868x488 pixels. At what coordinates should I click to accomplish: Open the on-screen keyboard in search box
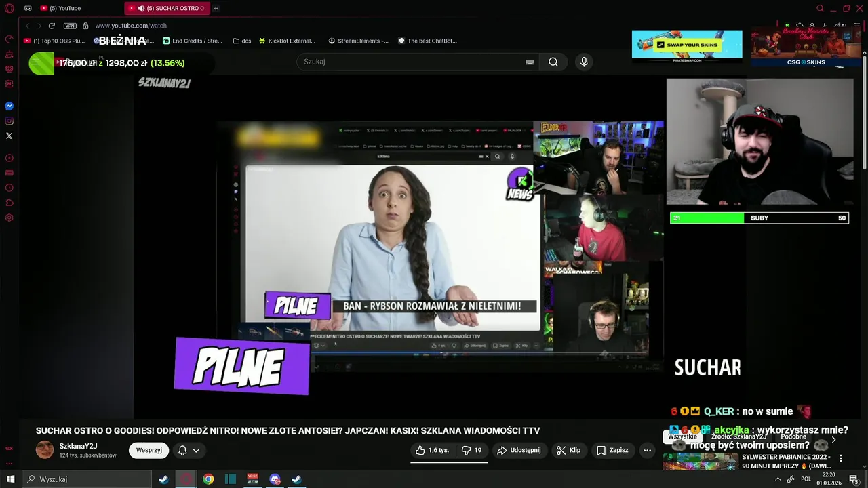pyautogui.click(x=530, y=62)
